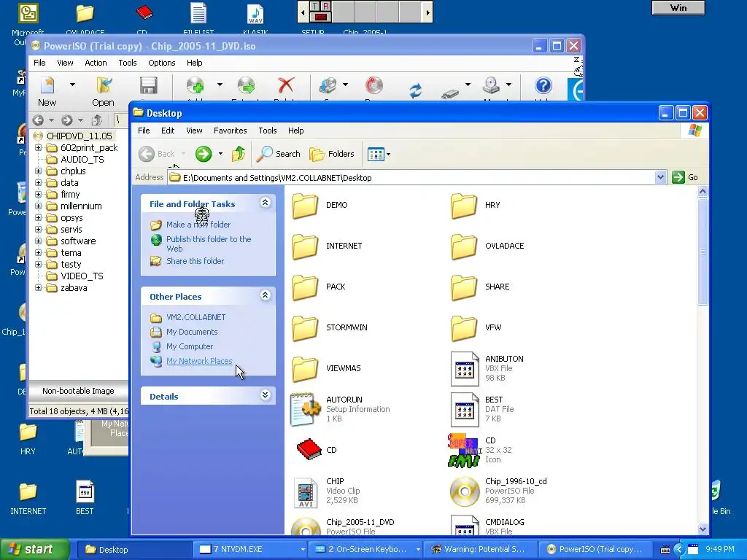Click Publish this folder to the Web
Screen dimensions: 747x560
(x=209, y=244)
